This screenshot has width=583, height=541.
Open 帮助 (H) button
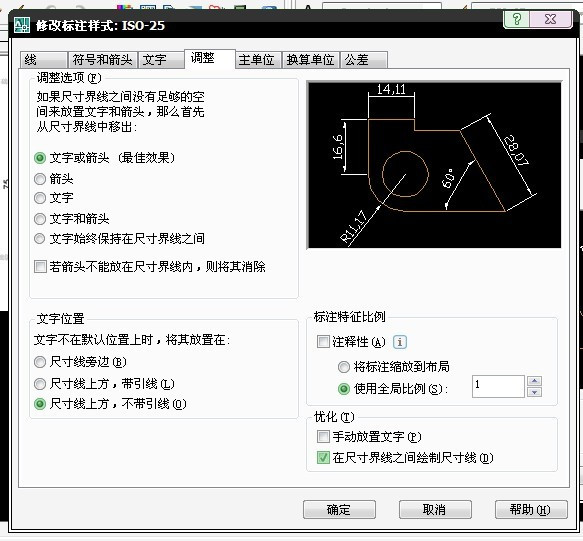(531, 509)
